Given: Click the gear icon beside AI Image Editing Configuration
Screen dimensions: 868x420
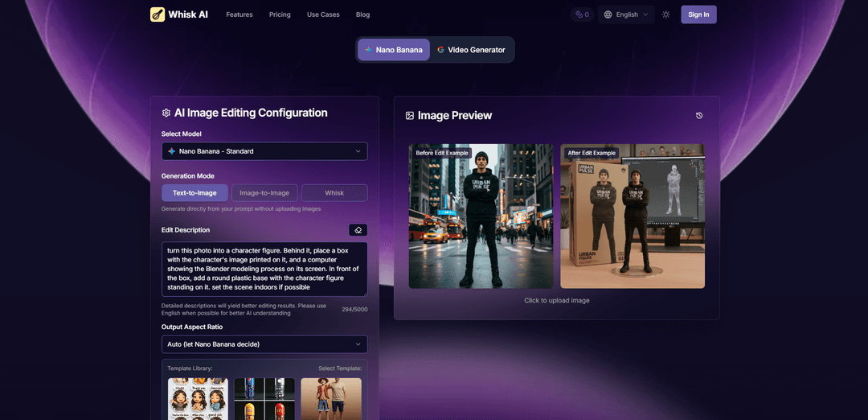Looking at the screenshot, I should (x=166, y=113).
